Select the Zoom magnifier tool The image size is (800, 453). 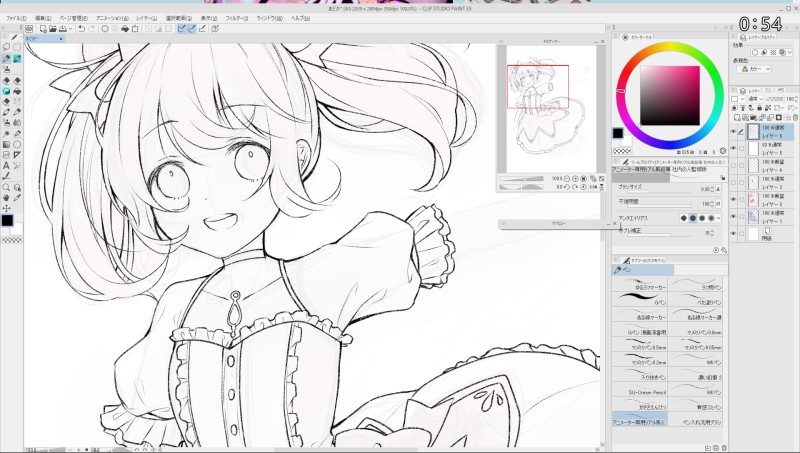pyautogui.click(x=7, y=187)
